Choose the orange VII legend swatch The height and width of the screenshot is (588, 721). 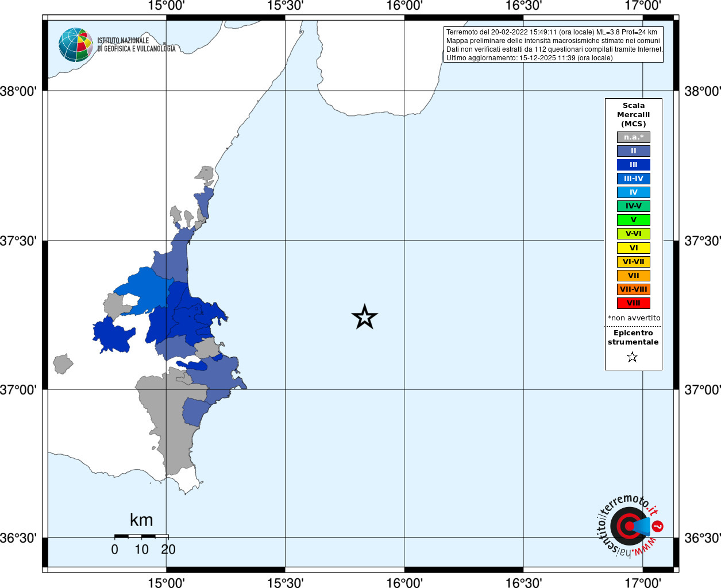(x=633, y=276)
